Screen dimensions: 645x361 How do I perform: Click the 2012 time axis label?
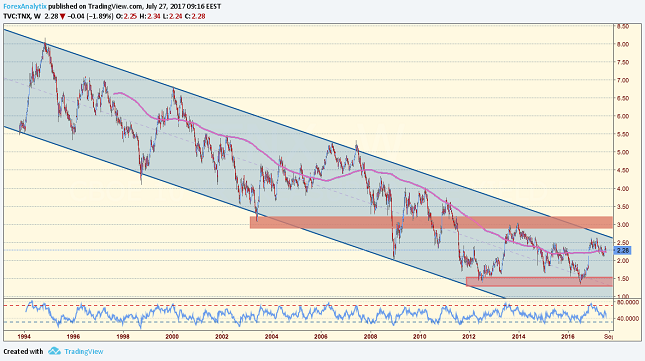tap(469, 336)
